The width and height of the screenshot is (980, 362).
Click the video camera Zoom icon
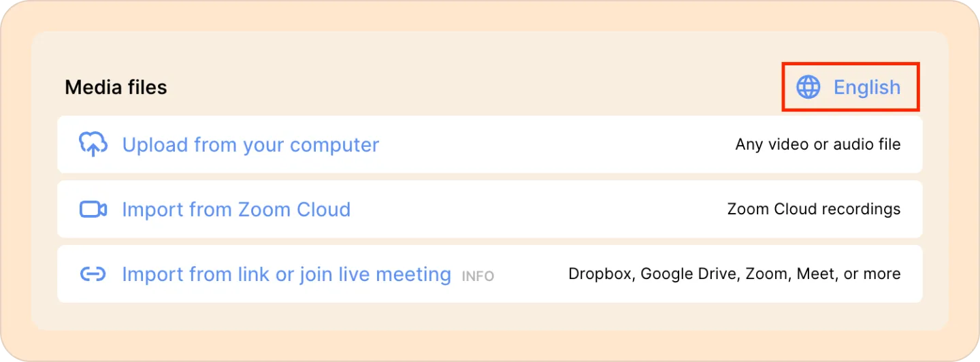pos(93,210)
